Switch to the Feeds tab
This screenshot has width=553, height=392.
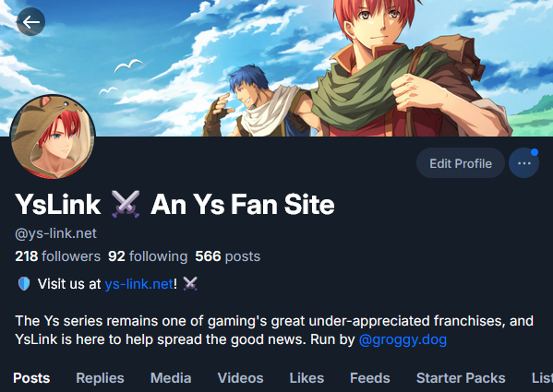(x=369, y=378)
